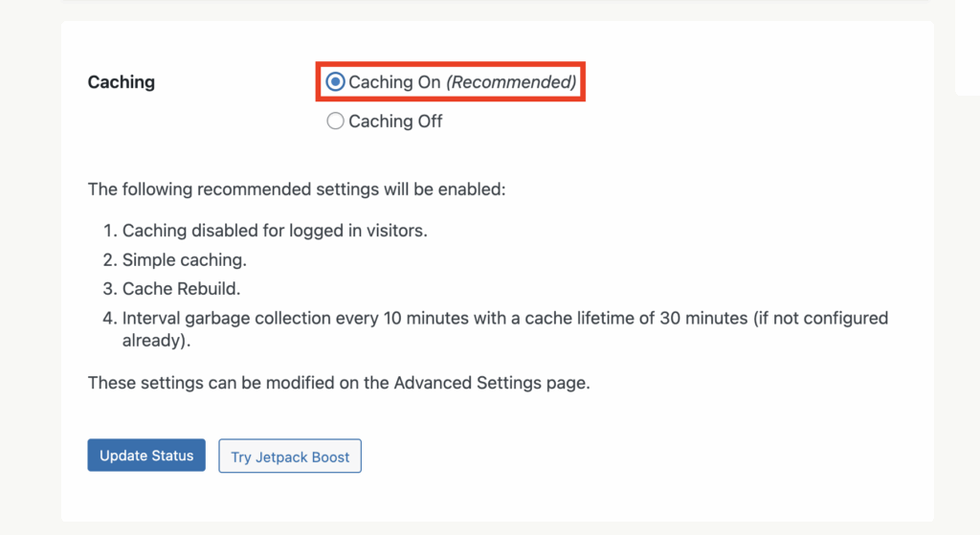Click the italic "(Recommended)" text

[511, 82]
